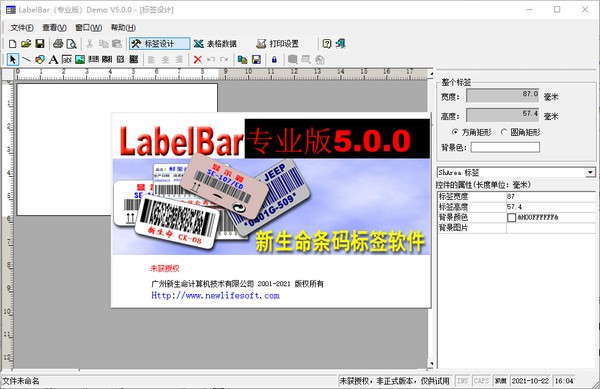The image size is (600, 389).
Task: Open the 查看(V) menu
Action: (54, 28)
